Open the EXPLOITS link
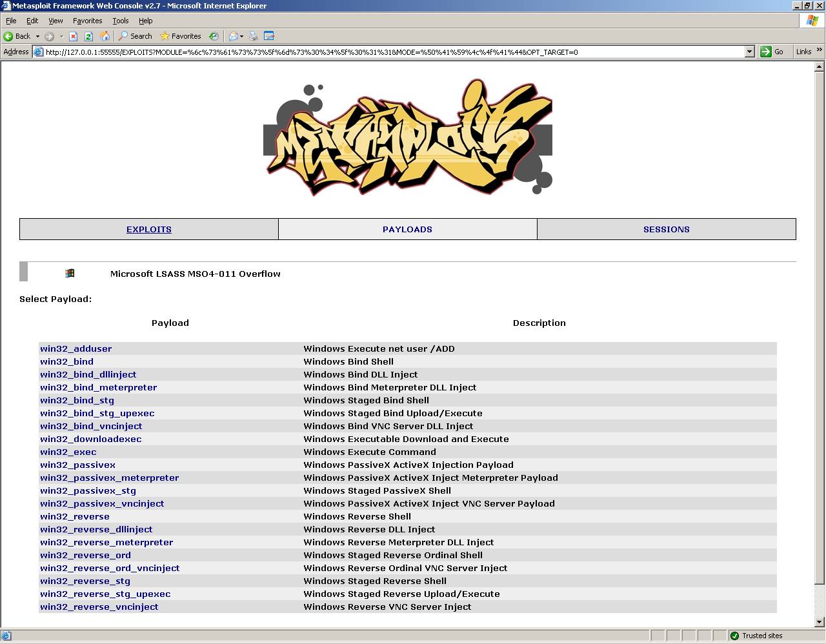This screenshot has width=826, height=644. tap(149, 229)
